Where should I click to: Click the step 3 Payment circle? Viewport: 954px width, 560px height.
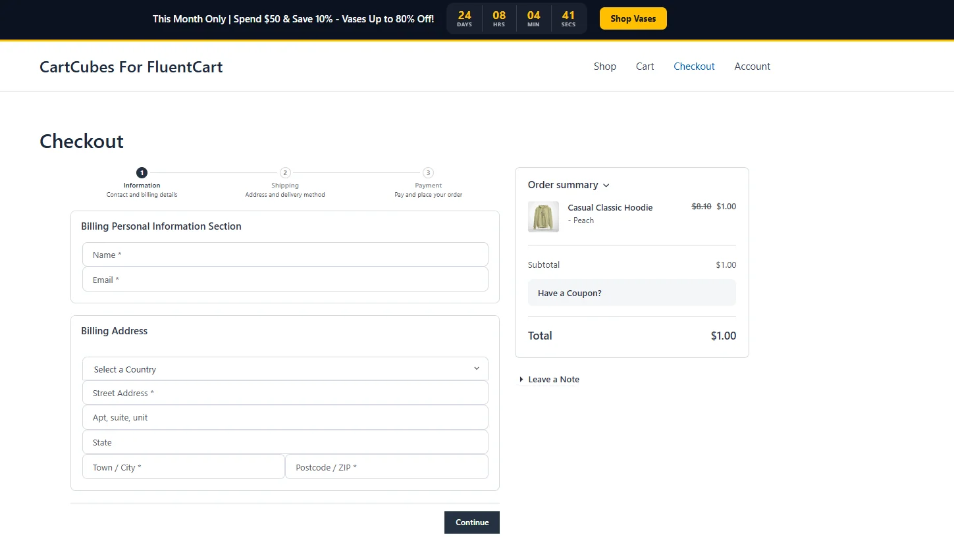click(428, 173)
